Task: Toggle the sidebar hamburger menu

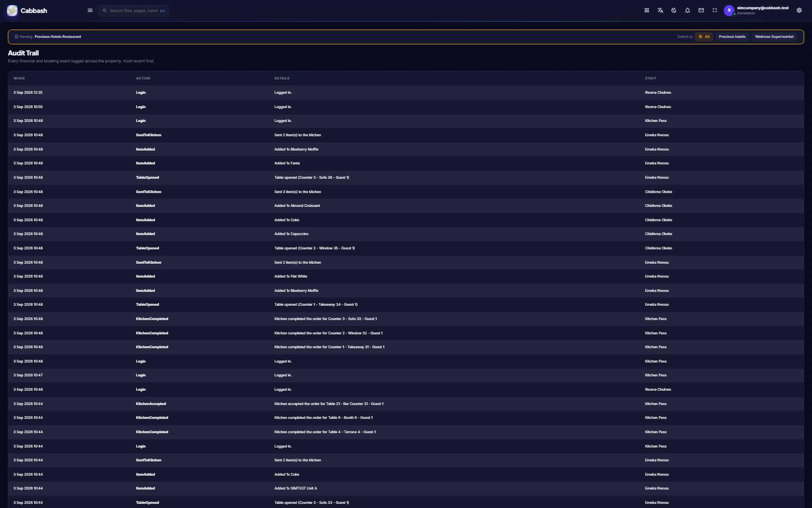Action: 90,11
